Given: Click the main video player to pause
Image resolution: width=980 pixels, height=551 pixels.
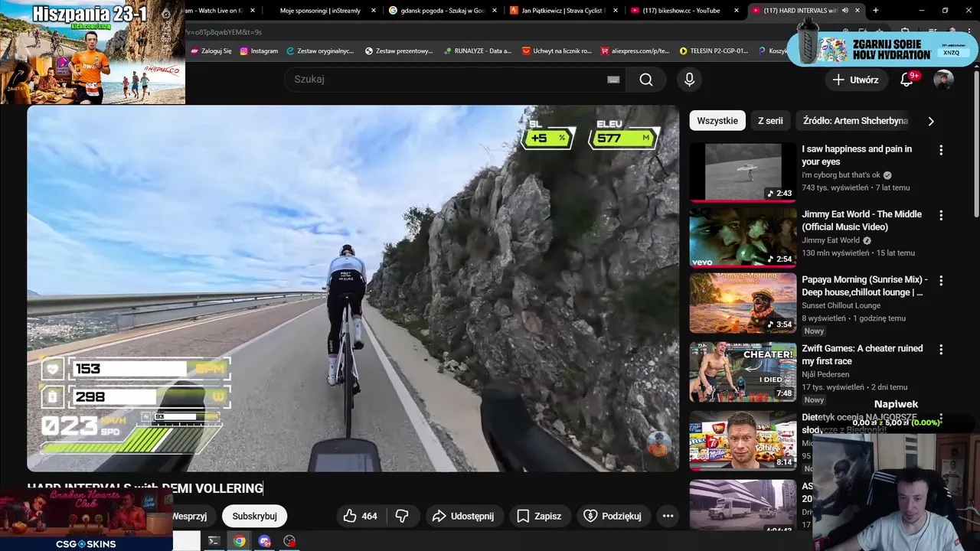Looking at the screenshot, I should coord(353,289).
